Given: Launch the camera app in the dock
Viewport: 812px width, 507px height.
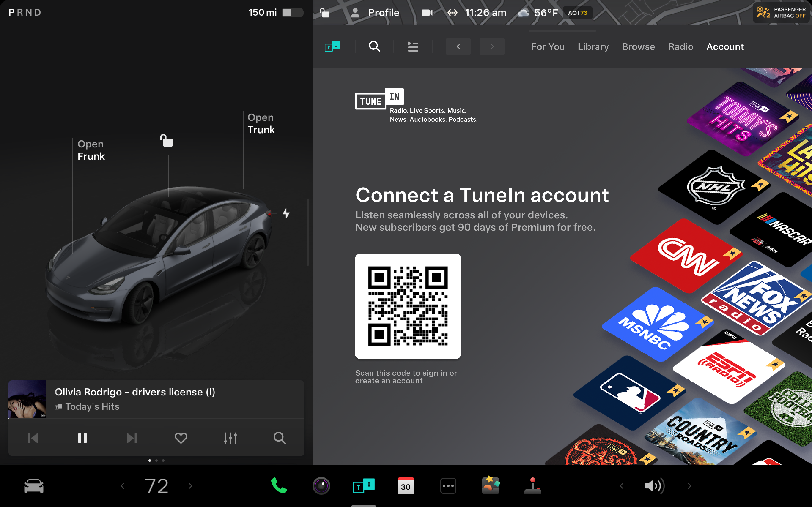Looking at the screenshot, I should 321,485.
